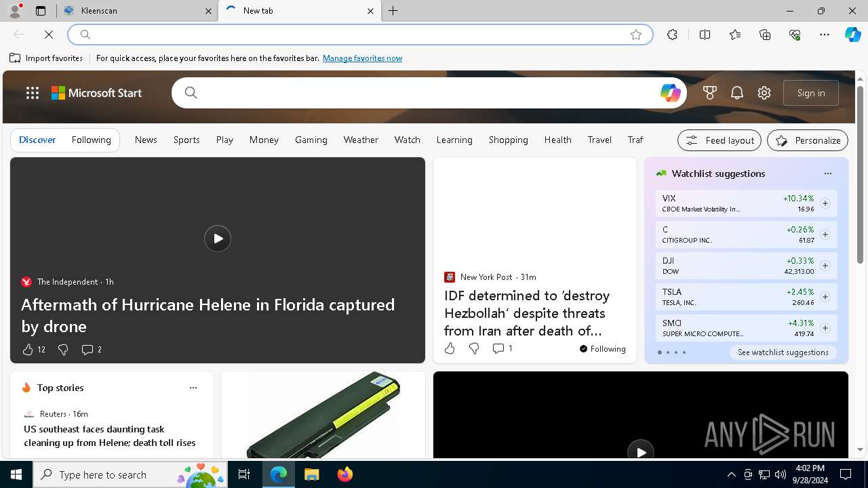
Task: Open comments on Hurricane Helene story
Action: [91, 350]
